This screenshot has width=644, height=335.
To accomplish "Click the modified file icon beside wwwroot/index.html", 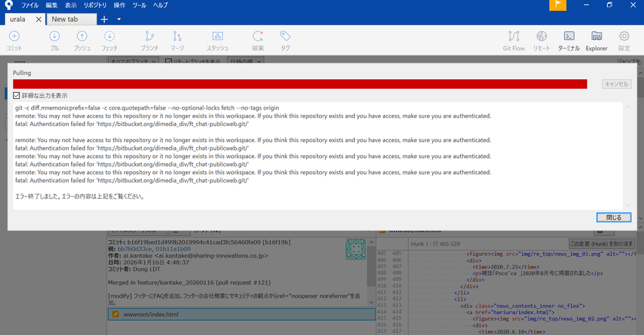I will (x=116, y=314).
